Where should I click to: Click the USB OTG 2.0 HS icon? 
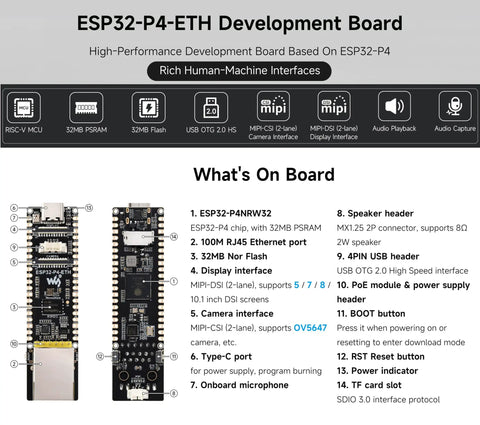(211, 108)
